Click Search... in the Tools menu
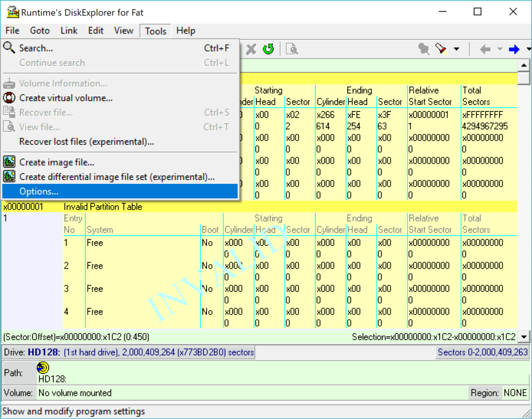 click(x=36, y=48)
